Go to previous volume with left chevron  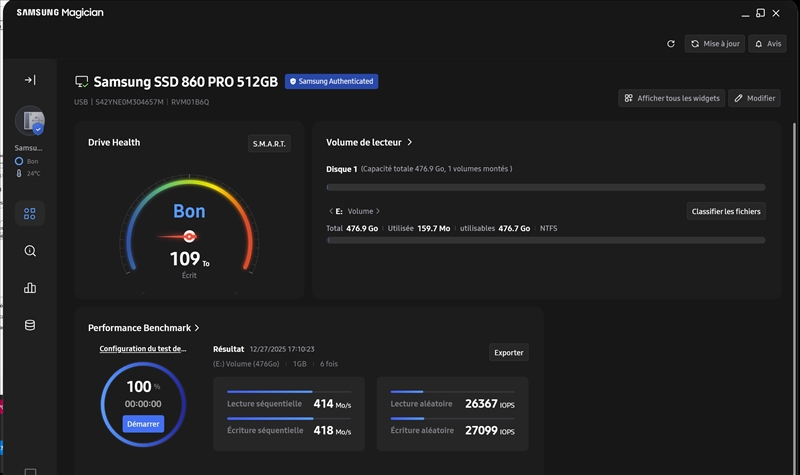331,211
